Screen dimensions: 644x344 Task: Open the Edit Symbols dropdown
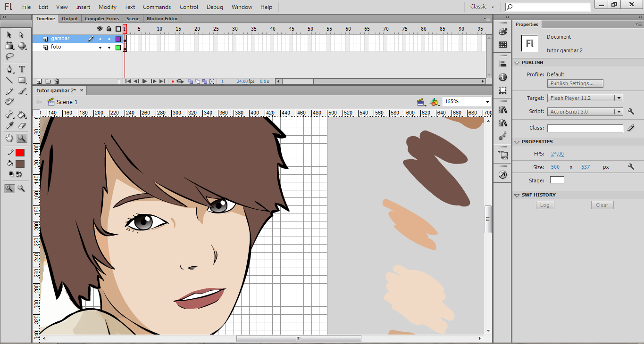point(434,102)
